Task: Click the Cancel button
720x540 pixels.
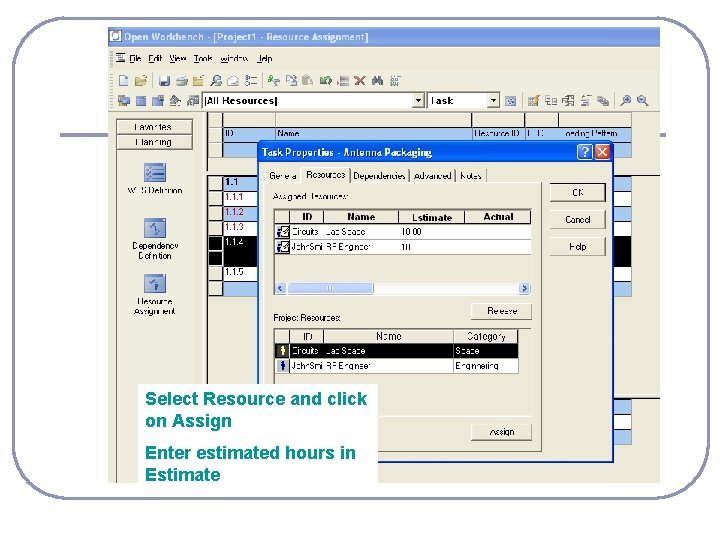Action: pos(578,219)
